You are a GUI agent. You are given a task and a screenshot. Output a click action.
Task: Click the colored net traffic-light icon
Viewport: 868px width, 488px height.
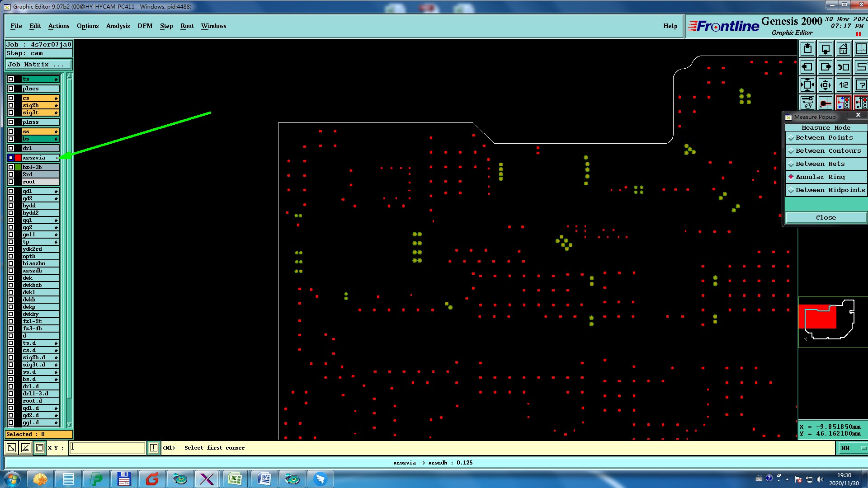(844, 103)
